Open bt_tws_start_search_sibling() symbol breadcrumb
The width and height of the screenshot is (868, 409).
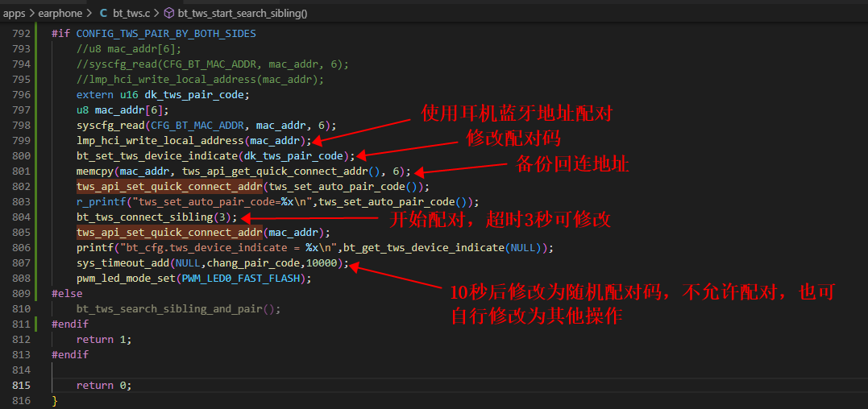point(243,13)
